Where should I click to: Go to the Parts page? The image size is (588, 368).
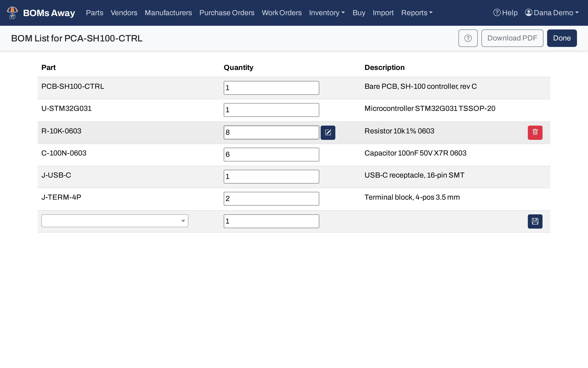pos(95,13)
